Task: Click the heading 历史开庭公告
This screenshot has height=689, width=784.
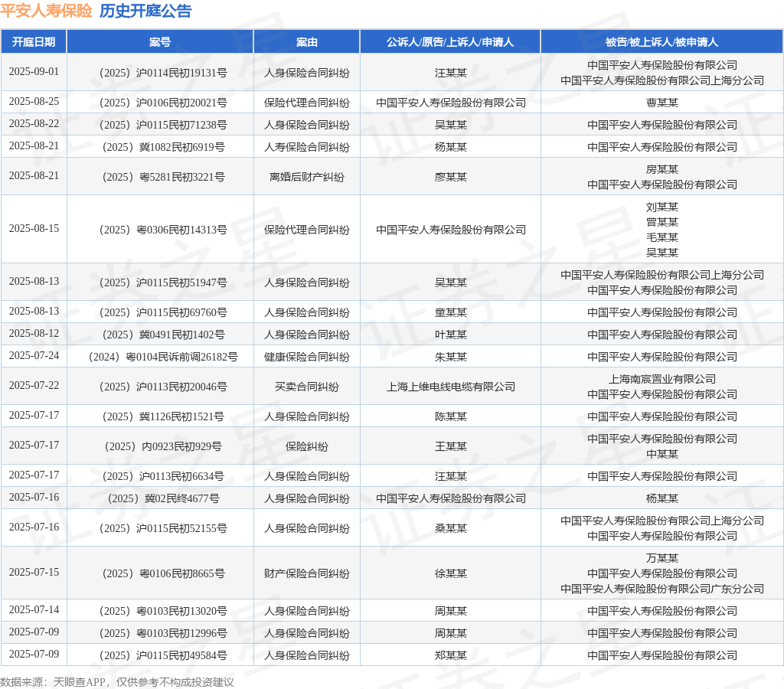Action: [145, 11]
